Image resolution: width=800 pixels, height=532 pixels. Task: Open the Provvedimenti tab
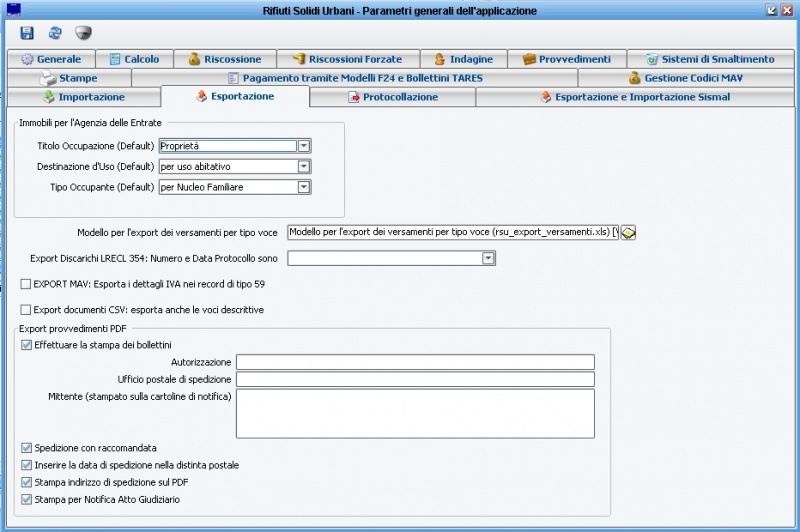tap(567, 59)
